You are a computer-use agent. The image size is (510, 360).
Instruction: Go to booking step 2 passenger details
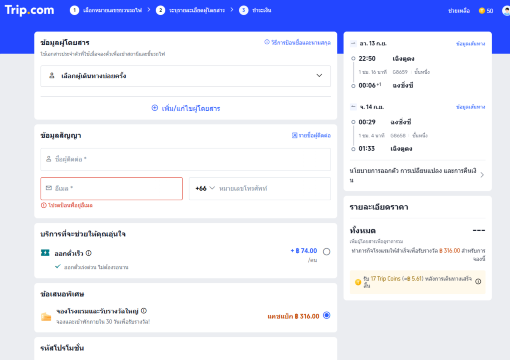pyautogui.click(x=190, y=10)
